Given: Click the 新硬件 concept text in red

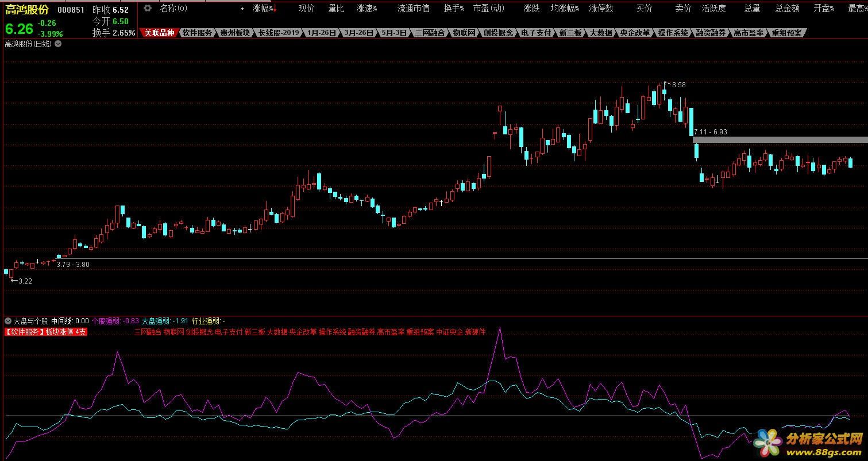Looking at the screenshot, I should (476, 332).
